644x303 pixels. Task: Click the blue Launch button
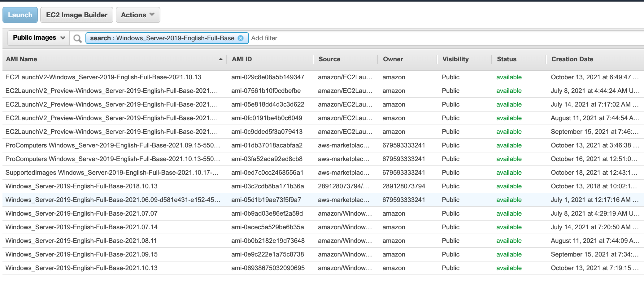click(20, 15)
